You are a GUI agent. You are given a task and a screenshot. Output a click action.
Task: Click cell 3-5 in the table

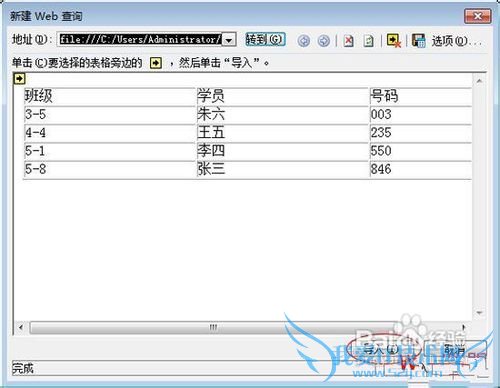pos(109,115)
